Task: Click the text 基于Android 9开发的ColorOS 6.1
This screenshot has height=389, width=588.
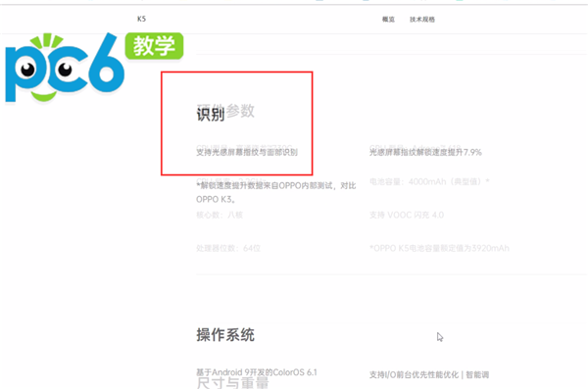Action: [x=257, y=372]
